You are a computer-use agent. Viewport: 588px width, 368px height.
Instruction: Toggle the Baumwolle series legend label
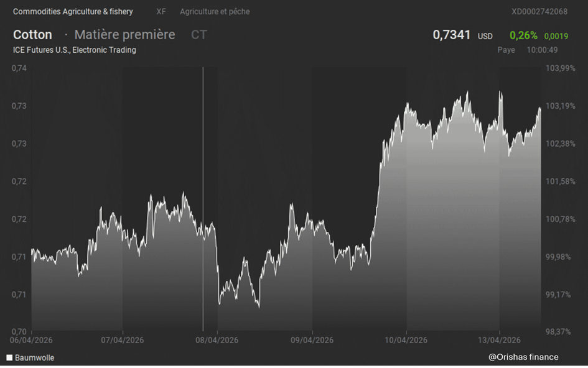pyautogui.click(x=34, y=358)
